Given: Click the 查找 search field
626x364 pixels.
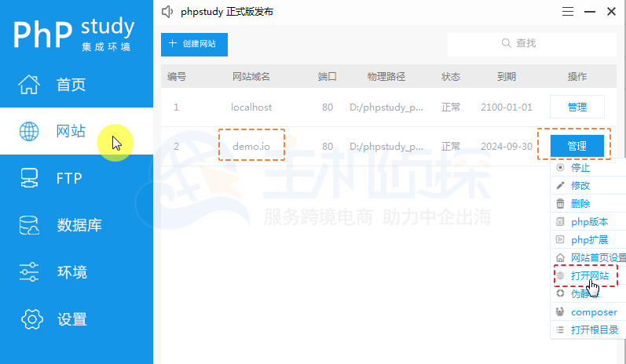Looking at the screenshot, I should tap(532, 44).
